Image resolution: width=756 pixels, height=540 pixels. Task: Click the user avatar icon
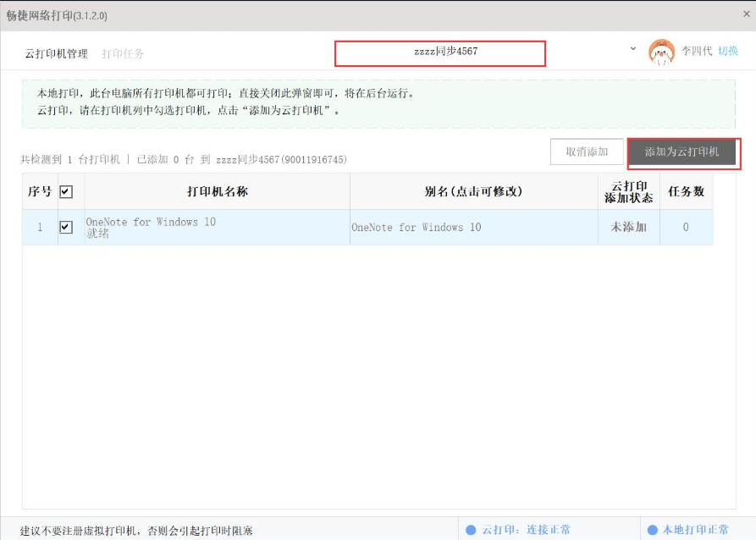click(x=661, y=52)
